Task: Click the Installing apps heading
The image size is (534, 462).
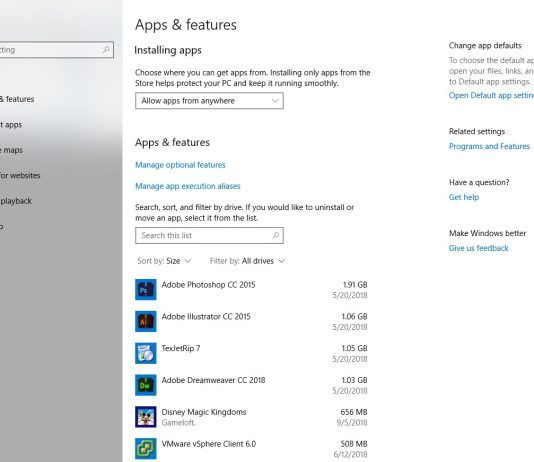Action: [x=168, y=50]
